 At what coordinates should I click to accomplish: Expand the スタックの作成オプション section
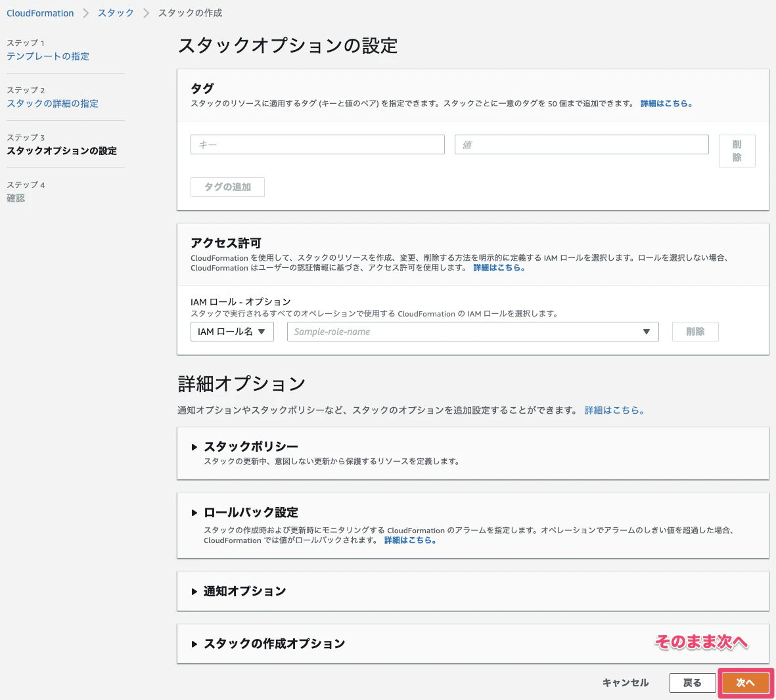pyautogui.click(x=269, y=644)
